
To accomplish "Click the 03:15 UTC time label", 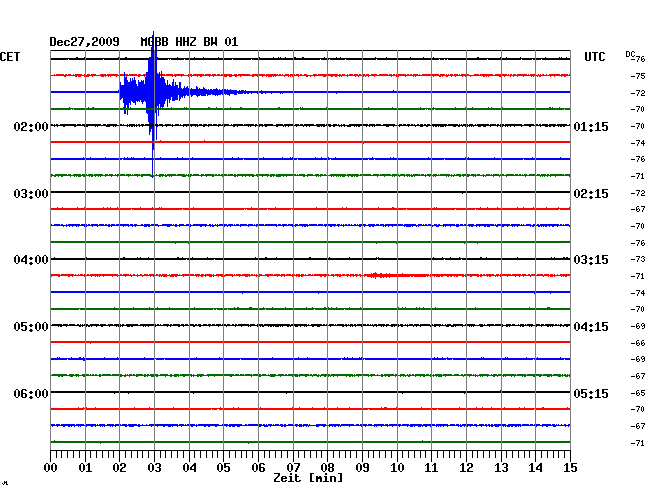I will click(591, 260).
